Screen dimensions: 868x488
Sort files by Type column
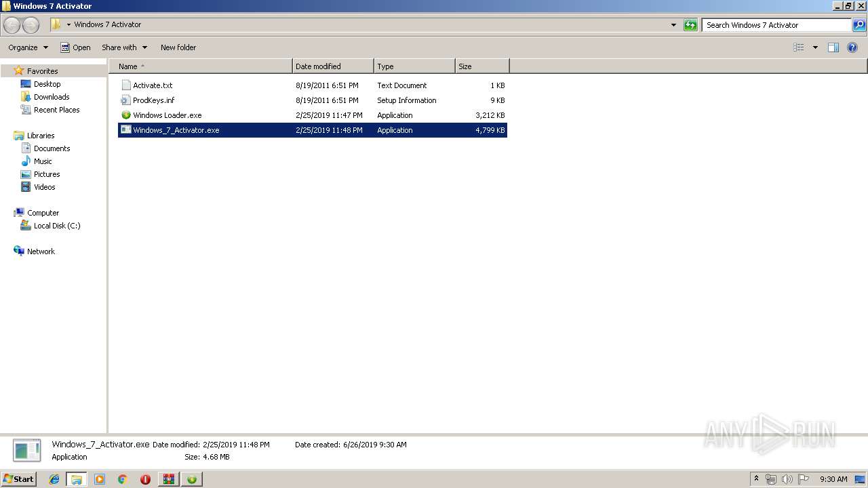click(x=414, y=66)
